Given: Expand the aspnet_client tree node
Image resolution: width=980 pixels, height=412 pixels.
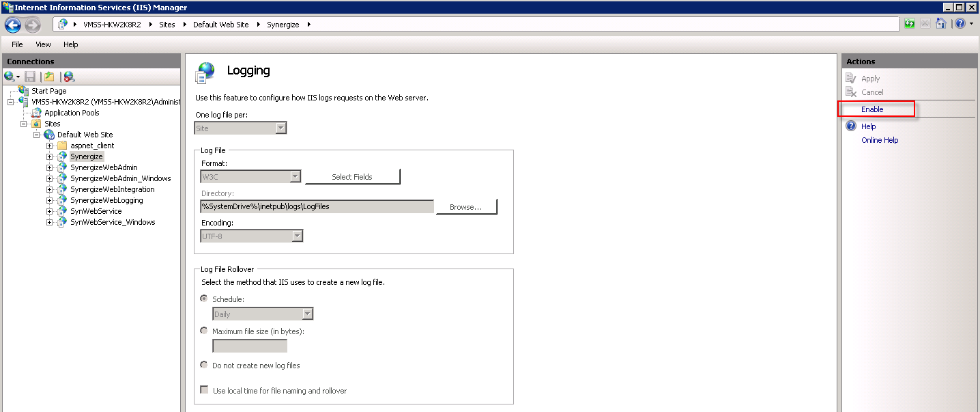Looking at the screenshot, I should pyautogui.click(x=50, y=146).
